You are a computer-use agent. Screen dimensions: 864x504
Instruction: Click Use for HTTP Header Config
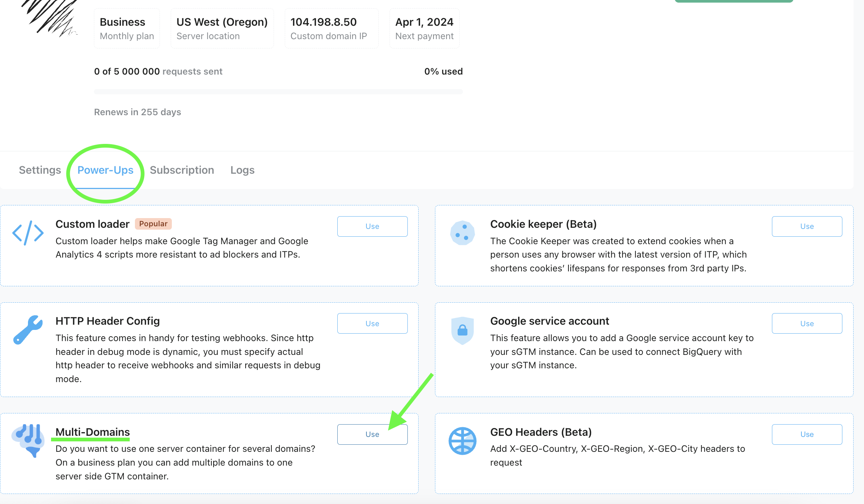pyautogui.click(x=372, y=324)
